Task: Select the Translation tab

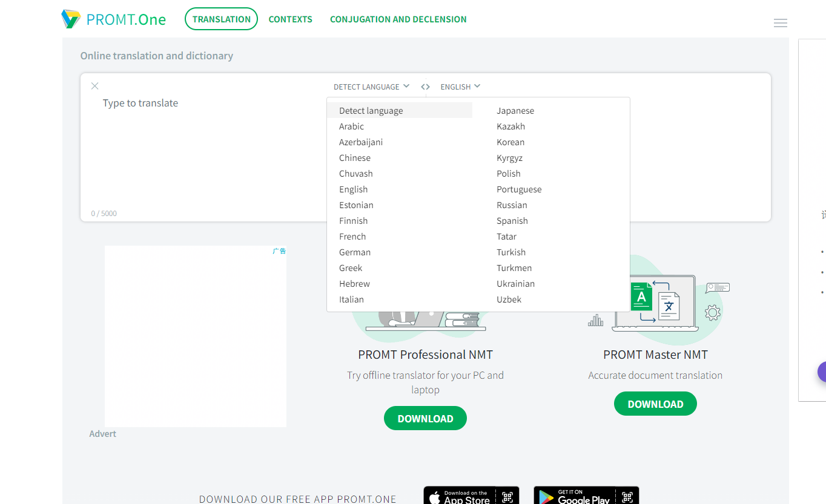Action: 221,19
